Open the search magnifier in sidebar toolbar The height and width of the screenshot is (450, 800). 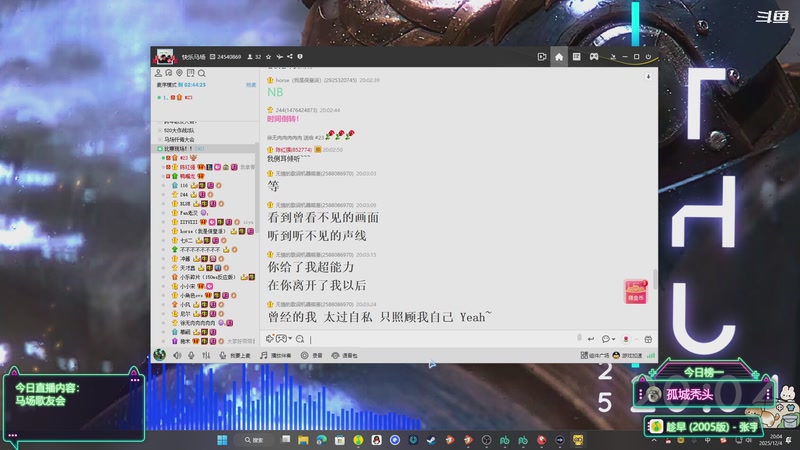click(x=202, y=73)
